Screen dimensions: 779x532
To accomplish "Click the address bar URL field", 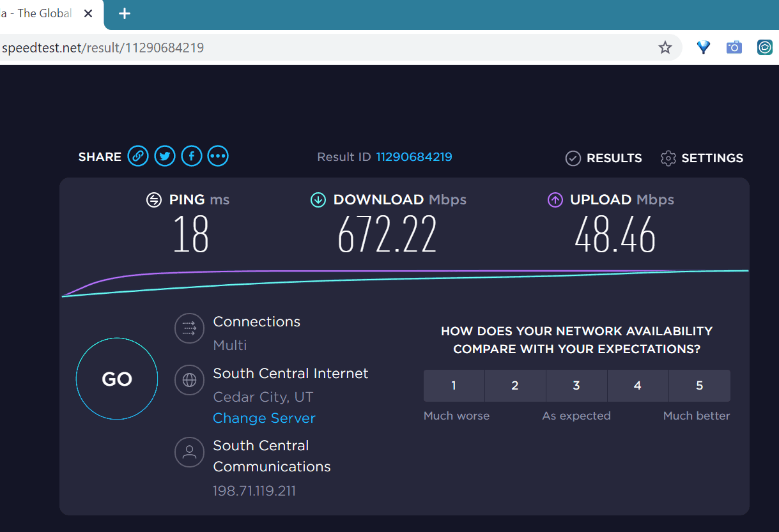I will click(320, 47).
